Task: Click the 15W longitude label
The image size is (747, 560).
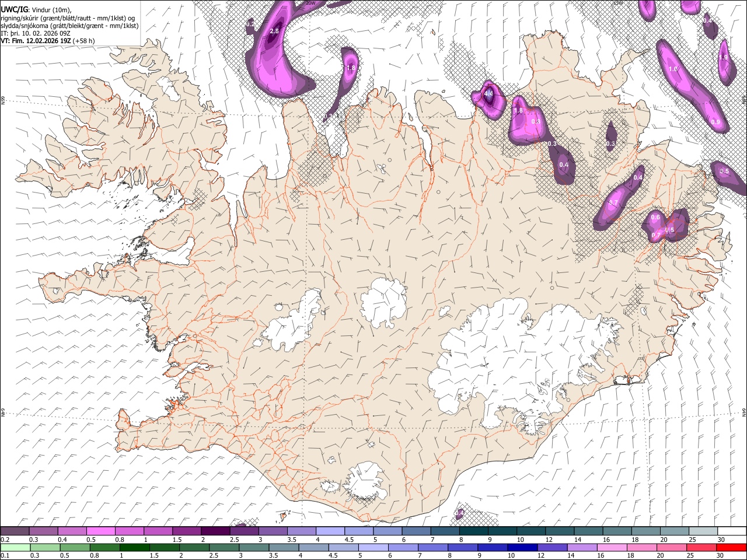Action: [x=617, y=3]
